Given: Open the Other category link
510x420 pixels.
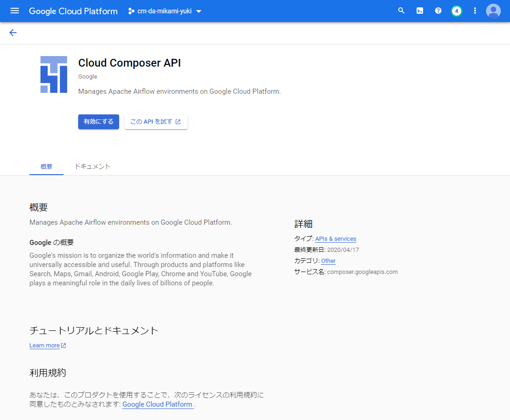Looking at the screenshot, I should click(328, 261).
